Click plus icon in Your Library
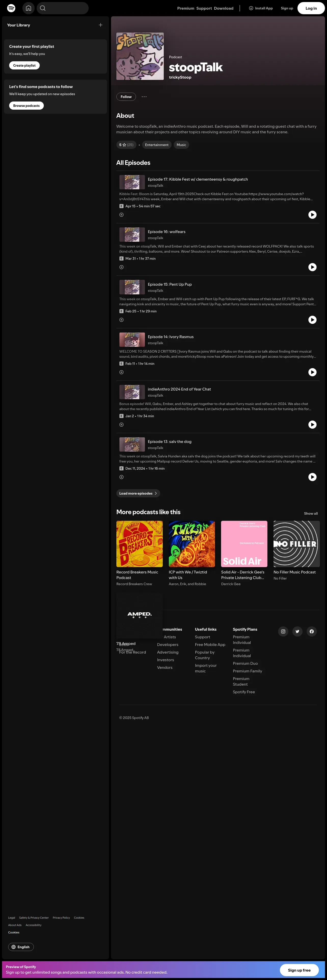The height and width of the screenshot is (980, 327). [x=101, y=25]
